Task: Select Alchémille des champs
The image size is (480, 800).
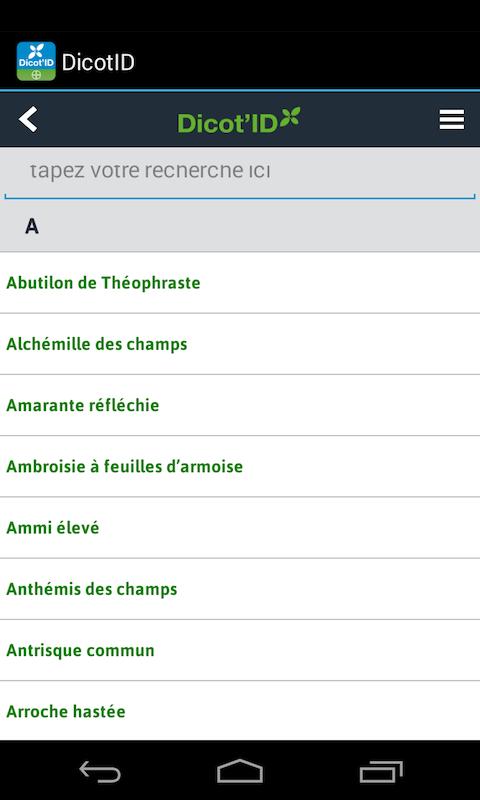Action: tap(240, 344)
